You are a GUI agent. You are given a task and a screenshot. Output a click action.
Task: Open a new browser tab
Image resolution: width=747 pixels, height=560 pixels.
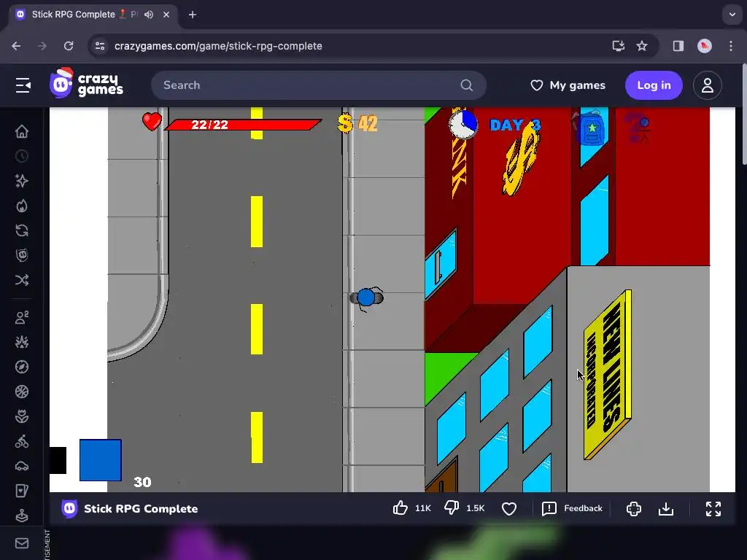(x=193, y=15)
